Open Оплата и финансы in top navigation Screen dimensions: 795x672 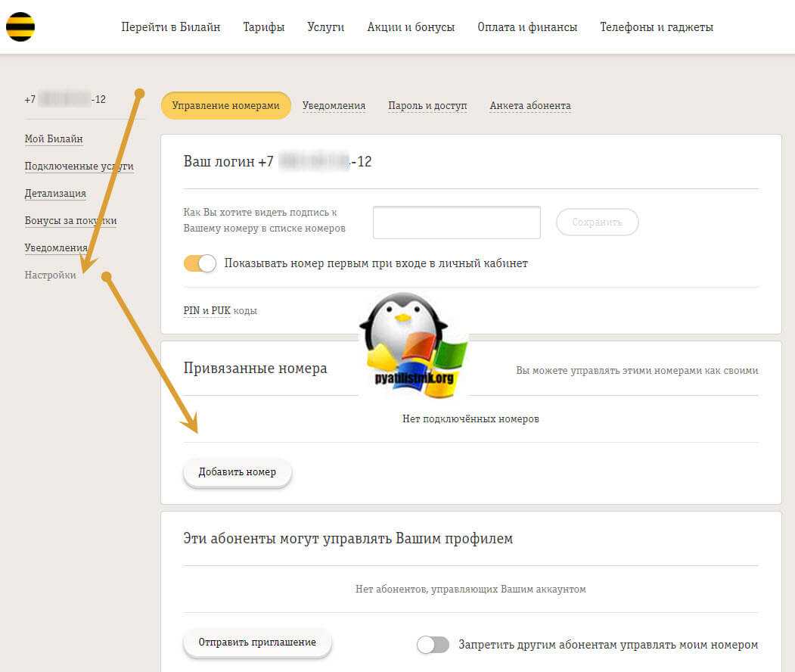point(527,27)
